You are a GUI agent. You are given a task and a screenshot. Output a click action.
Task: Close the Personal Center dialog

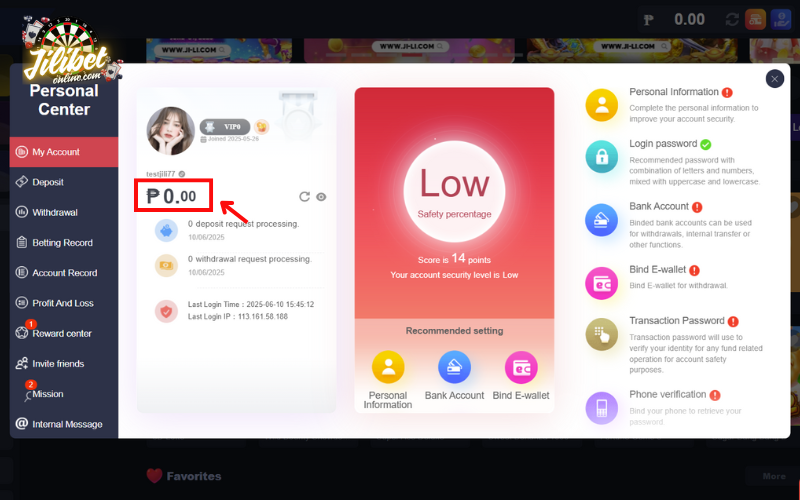774,79
